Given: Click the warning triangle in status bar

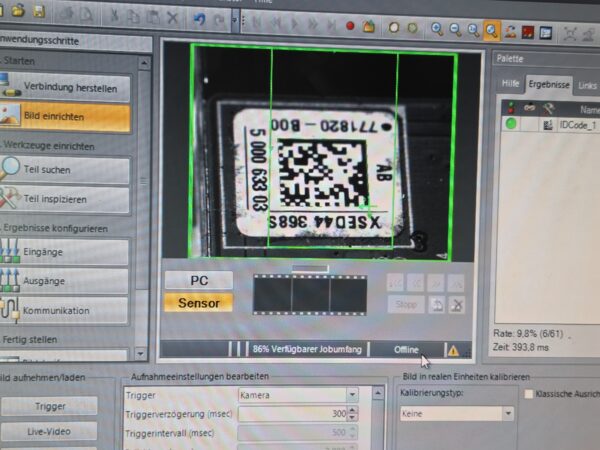Looking at the screenshot, I should [x=453, y=351].
